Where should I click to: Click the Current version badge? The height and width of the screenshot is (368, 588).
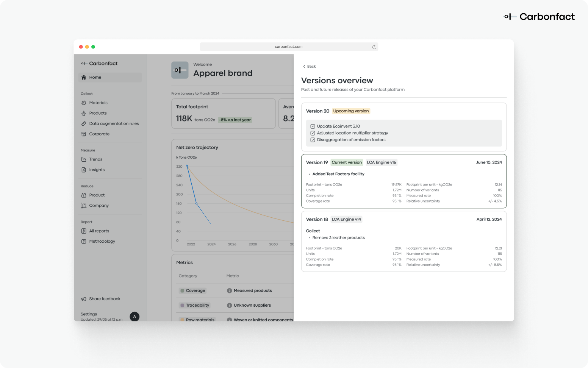pyautogui.click(x=347, y=162)
